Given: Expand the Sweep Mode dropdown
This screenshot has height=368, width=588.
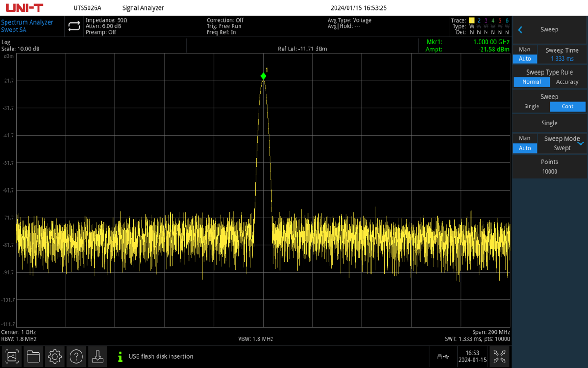Looking at the screenshot, I should (x=580, y=143).
